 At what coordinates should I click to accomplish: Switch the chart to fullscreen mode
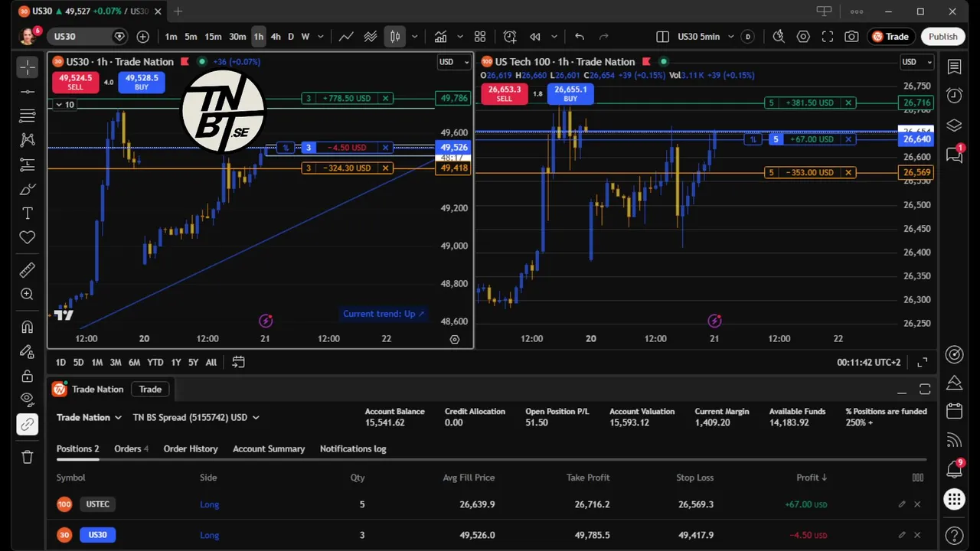click(x=828, y=37)
